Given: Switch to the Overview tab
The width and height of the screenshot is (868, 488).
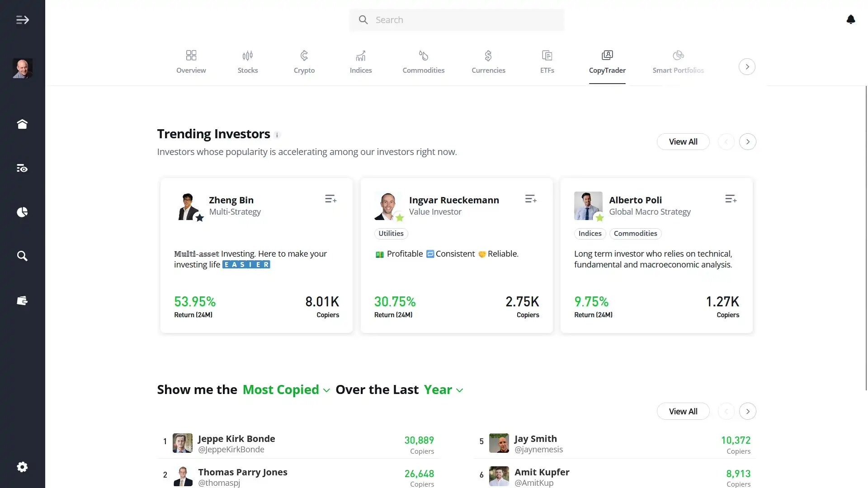Looking at the screenshot, I should (x=191, y=62).
